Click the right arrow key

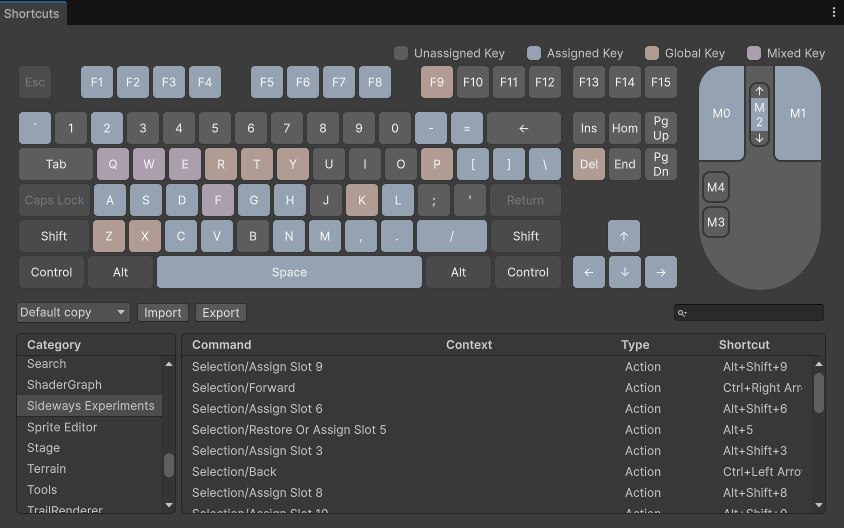point(660,272)
